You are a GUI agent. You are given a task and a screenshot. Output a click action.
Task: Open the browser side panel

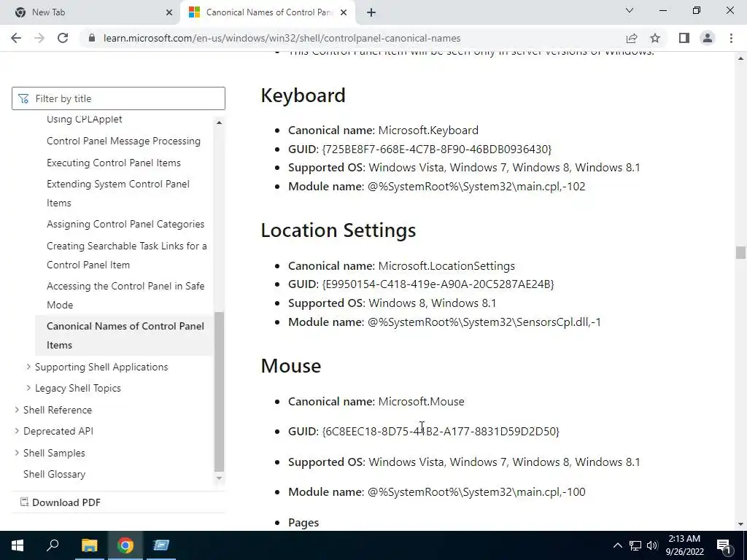(684, 38)
